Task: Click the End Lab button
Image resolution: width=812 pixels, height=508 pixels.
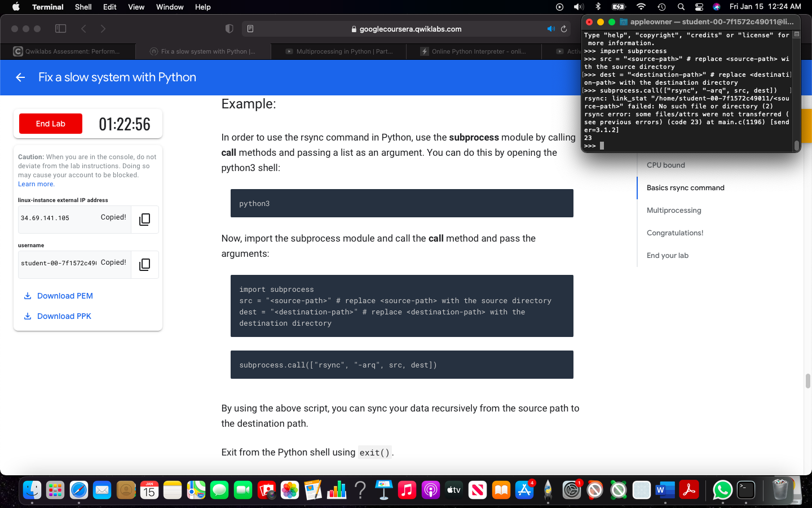Action: (x=51, y=124)
